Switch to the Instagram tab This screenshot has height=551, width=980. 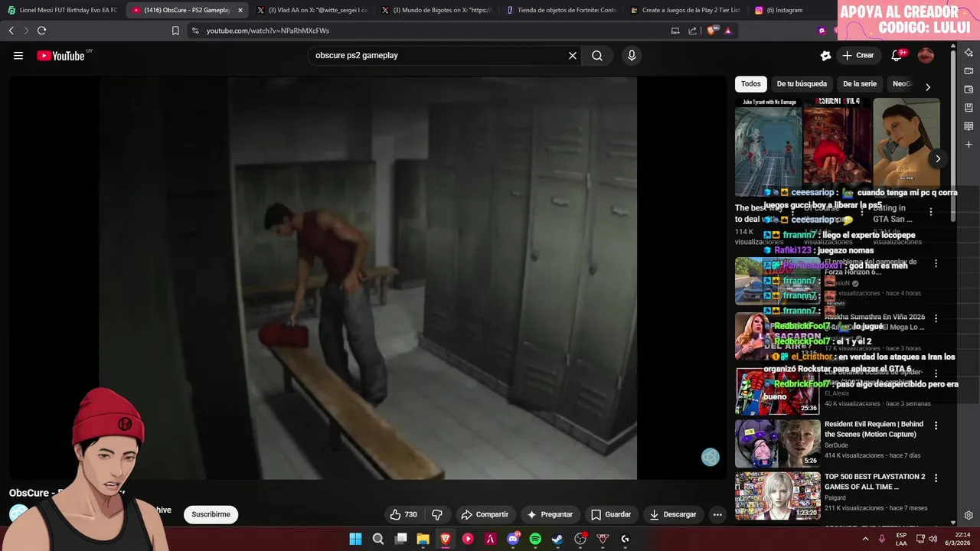point(789,10)
